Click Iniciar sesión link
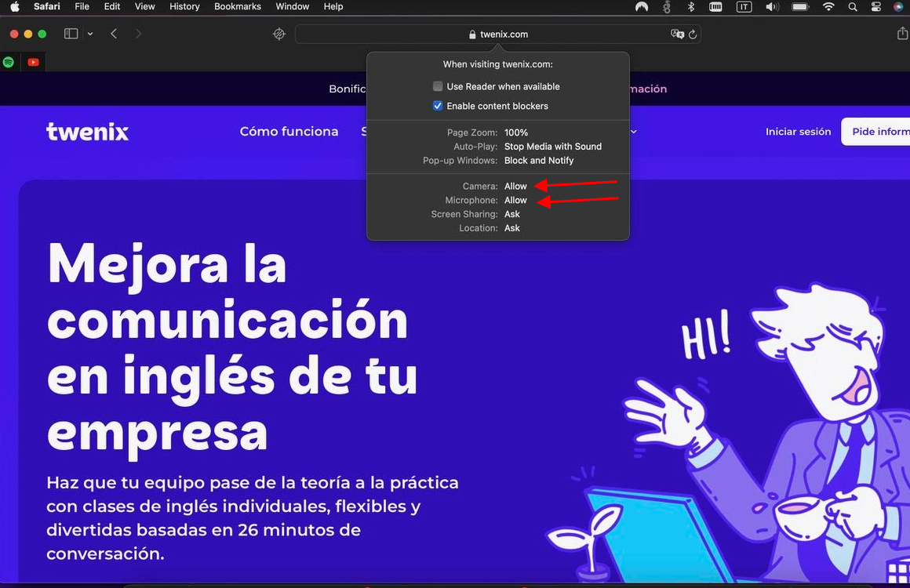Image resolution: width=910 pixels, height=588 pixels. [x=798, y=132]
